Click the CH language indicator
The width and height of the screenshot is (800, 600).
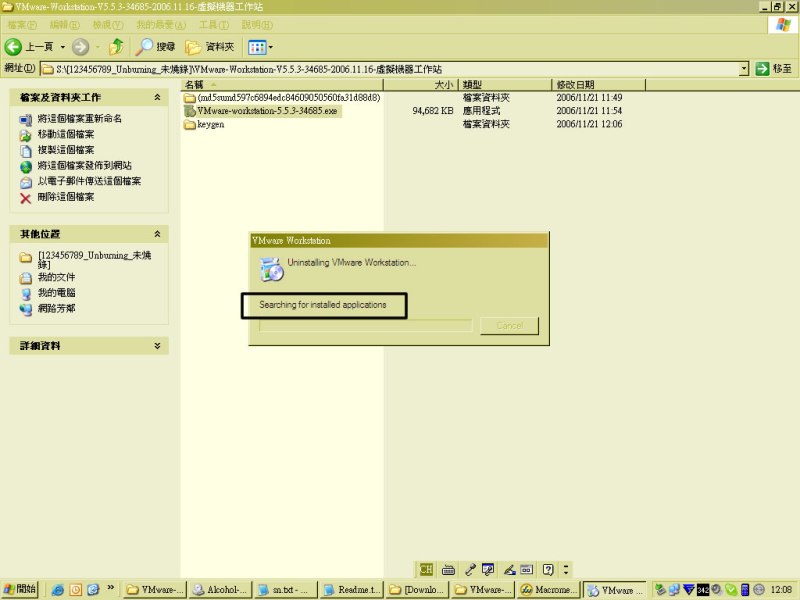pyautogui.click(x=426, y=569)
